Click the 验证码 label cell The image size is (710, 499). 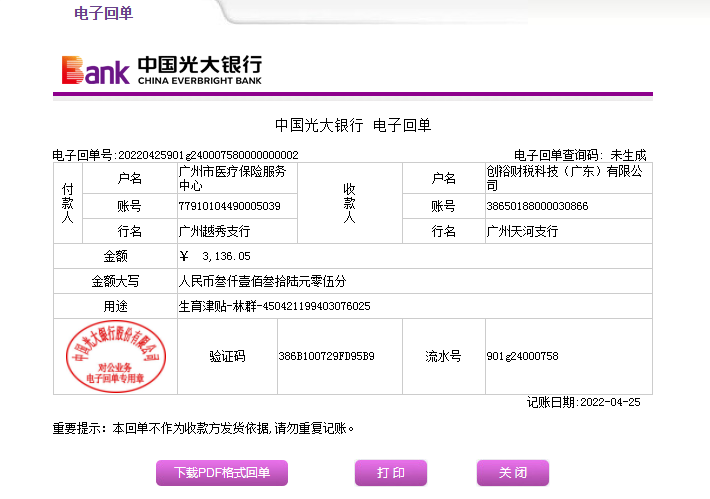pos(227,356)
